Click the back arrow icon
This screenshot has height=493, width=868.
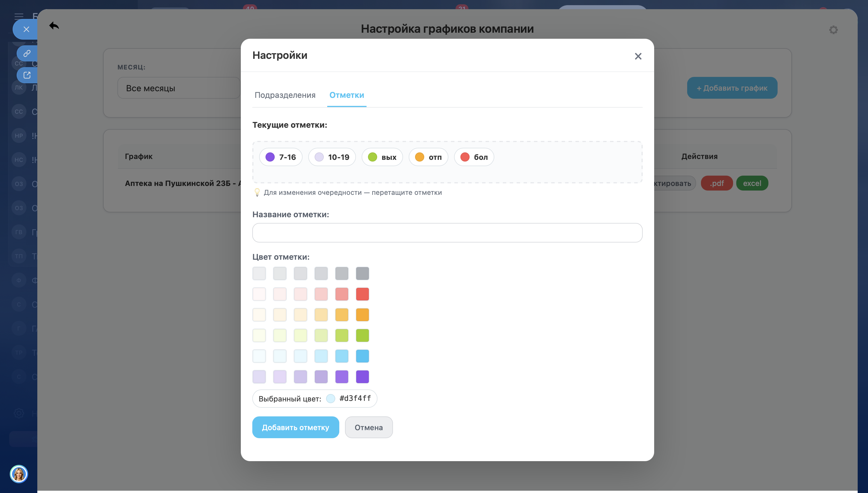point(54,26)
